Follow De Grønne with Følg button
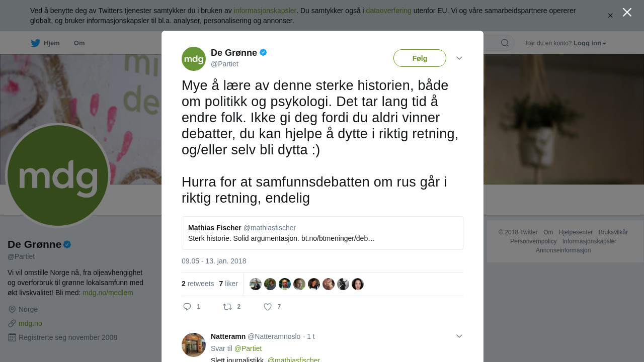Viewport: 644px width, 362px height. tap(420, 58)
